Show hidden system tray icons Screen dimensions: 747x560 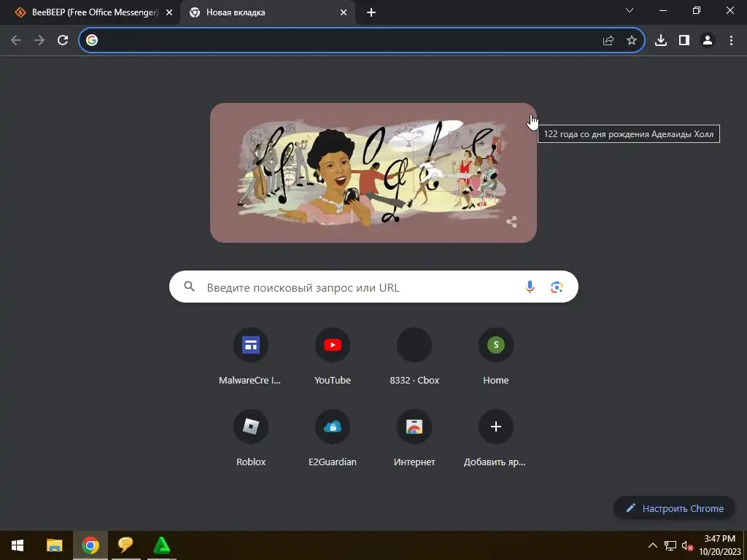653,545
